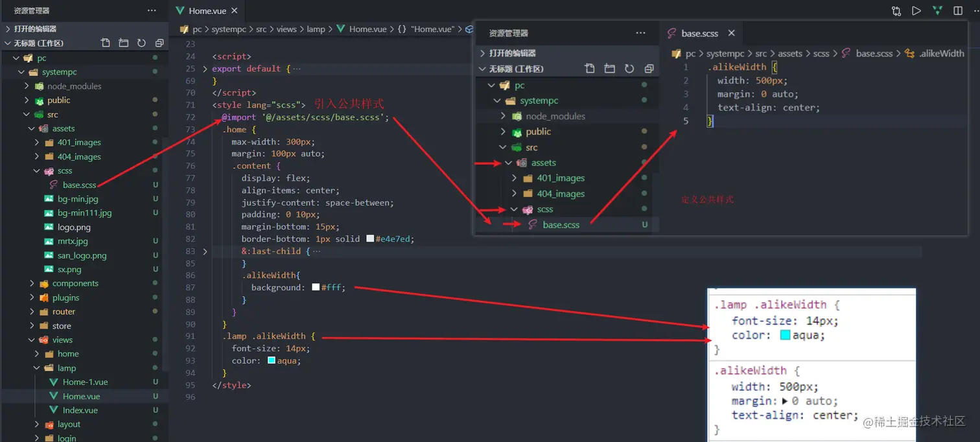Collapse the scss folder in the inset explorer
The height and width of the screenshot is (442, 980).
(x=514, y=209)
